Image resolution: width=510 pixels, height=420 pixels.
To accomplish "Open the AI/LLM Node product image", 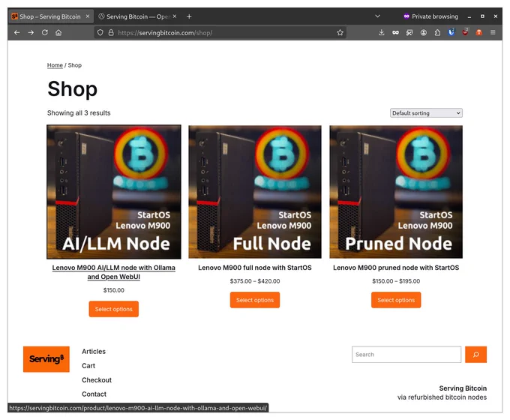I will click(114, 192).
